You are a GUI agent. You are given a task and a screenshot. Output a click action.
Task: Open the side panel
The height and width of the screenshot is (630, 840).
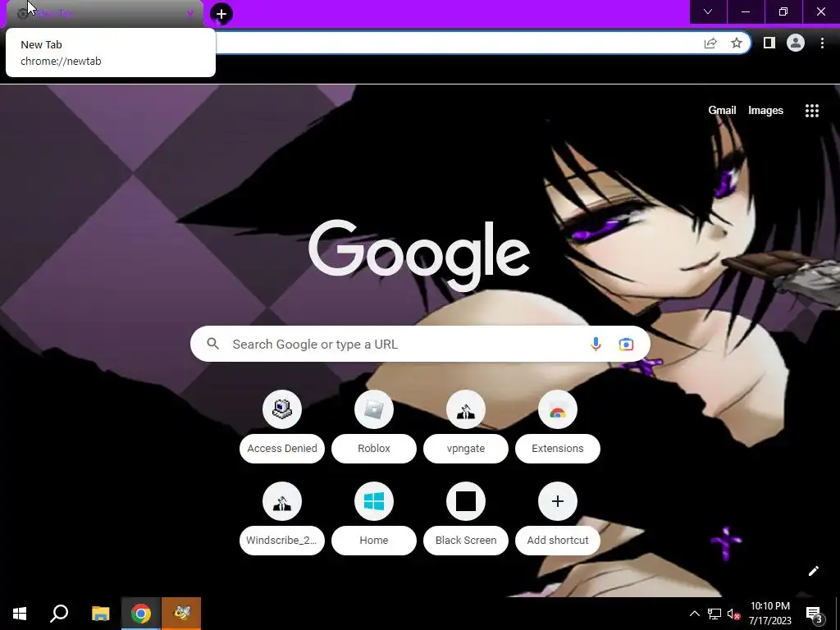coord(769,43)
